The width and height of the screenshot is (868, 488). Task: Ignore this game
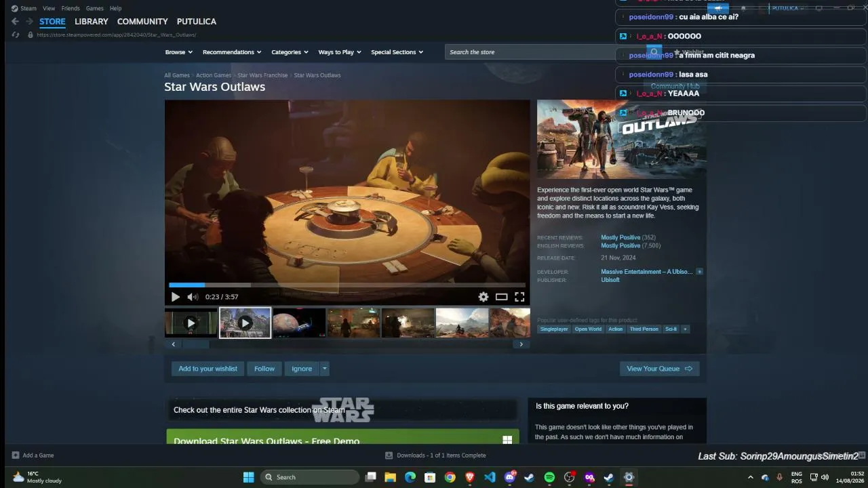[302, 369]
